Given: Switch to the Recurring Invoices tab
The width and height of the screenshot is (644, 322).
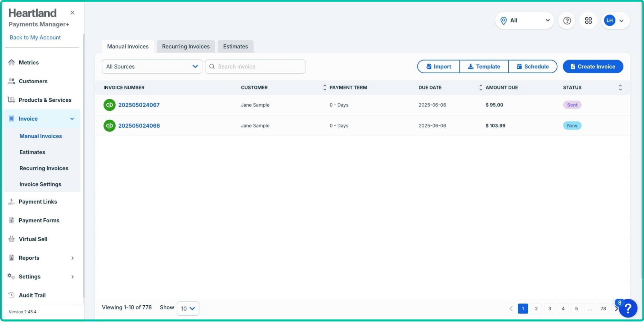Looking at the screenshot, I should (186, 47).
